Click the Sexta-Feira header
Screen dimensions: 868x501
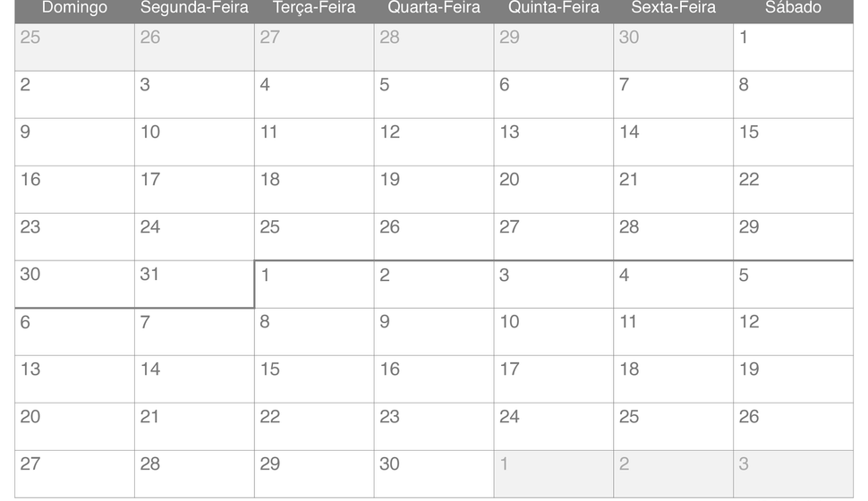point(673,8)
